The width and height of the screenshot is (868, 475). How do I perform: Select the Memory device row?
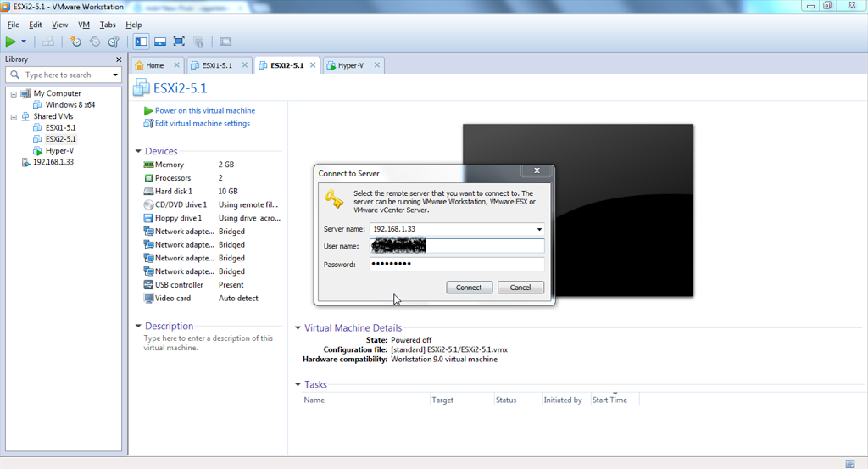point(212,165)
